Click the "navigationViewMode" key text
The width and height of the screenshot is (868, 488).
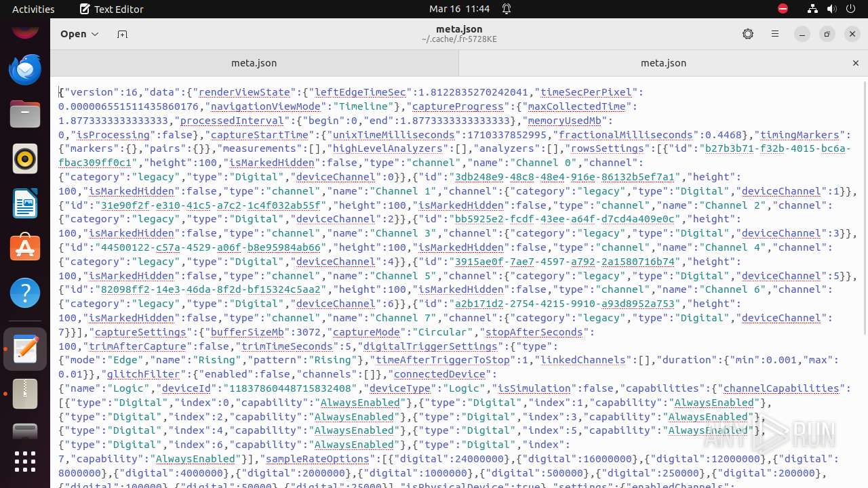click(x=264, y=106)
